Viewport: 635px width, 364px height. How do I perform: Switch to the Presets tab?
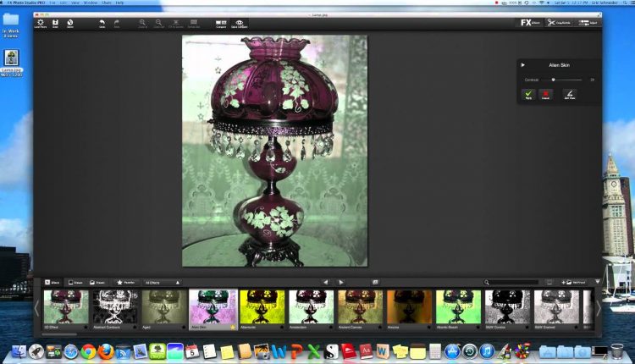coord(97,282)
